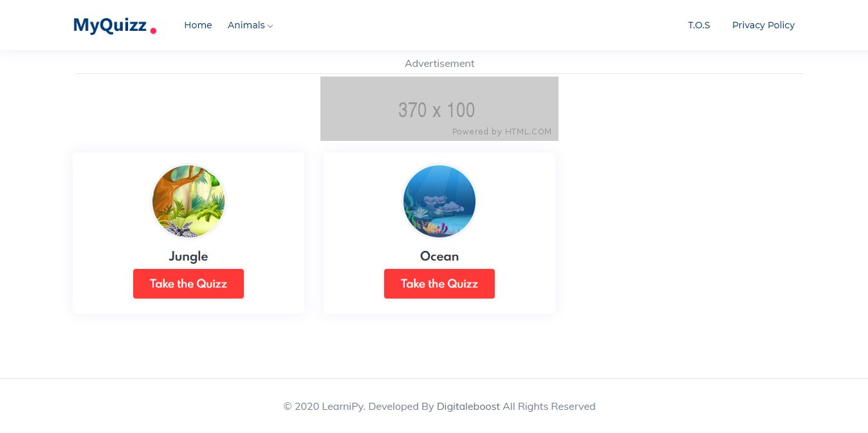Select the Ocean circular image
This screenshot has height=433, width=868.
point(439,201)
